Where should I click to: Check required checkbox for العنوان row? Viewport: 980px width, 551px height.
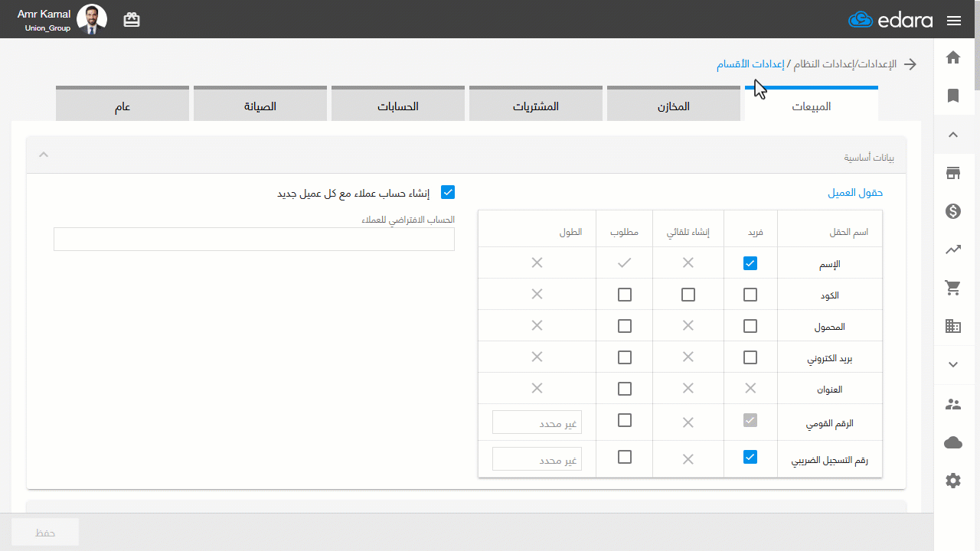(625, 389)
